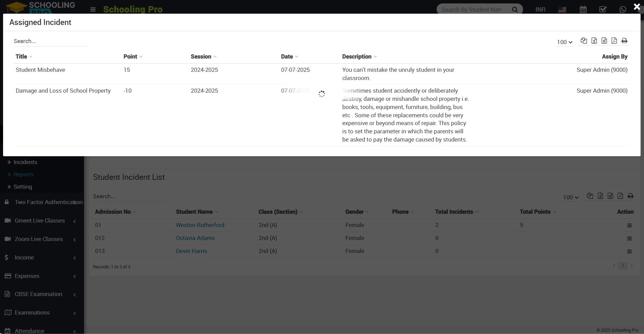Click the top search magnifier icon

[515, 10]
